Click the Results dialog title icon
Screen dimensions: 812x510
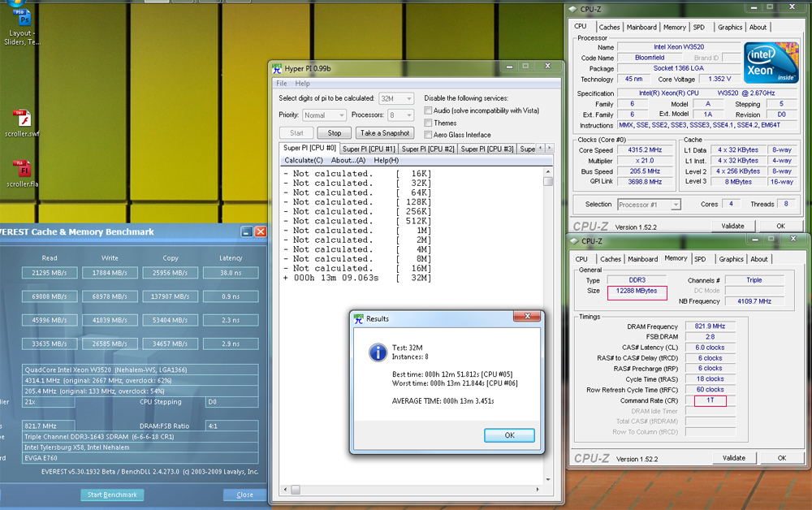(x=358, y=318)
